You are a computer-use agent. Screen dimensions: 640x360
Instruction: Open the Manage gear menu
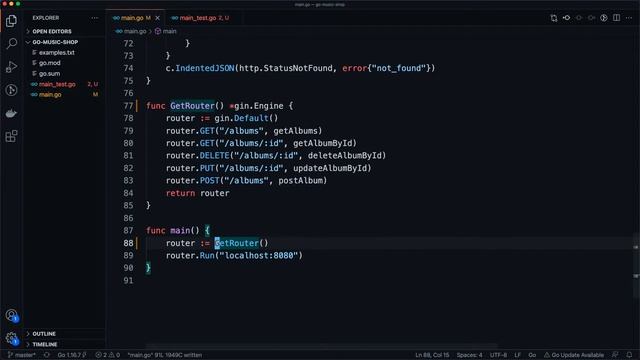[11, 338]
